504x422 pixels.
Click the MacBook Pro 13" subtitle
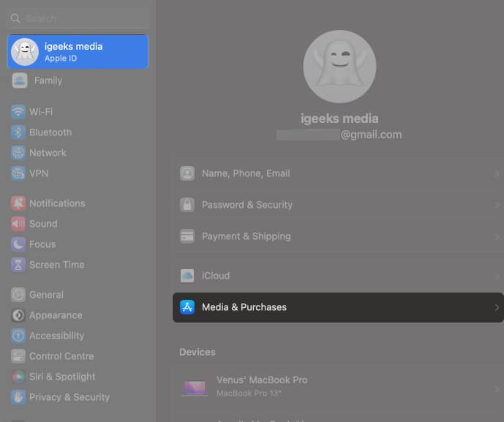249,393
